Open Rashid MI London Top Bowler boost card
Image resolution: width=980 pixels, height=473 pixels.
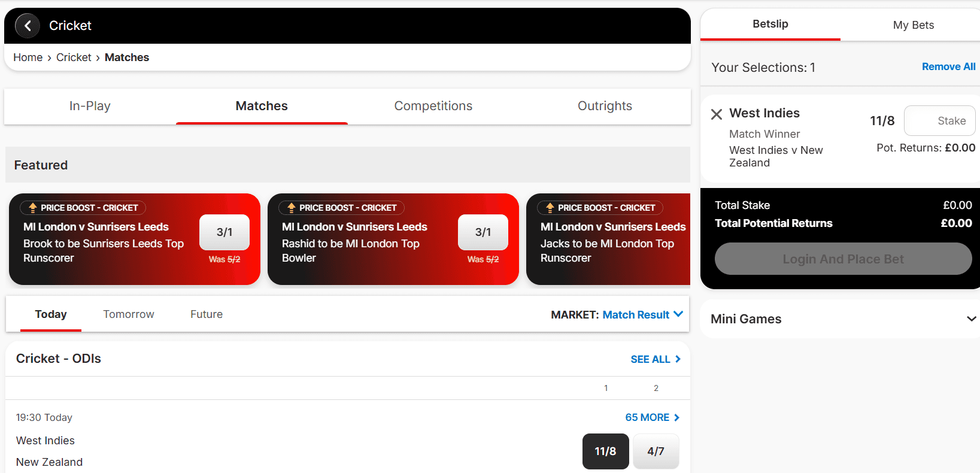(x=393, y=239)
